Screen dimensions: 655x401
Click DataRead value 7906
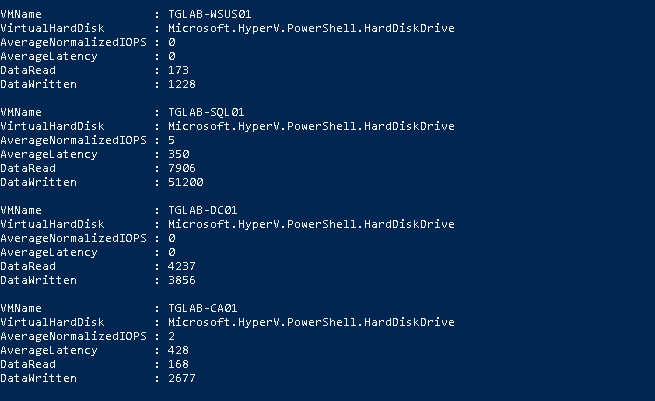[182, 168]
